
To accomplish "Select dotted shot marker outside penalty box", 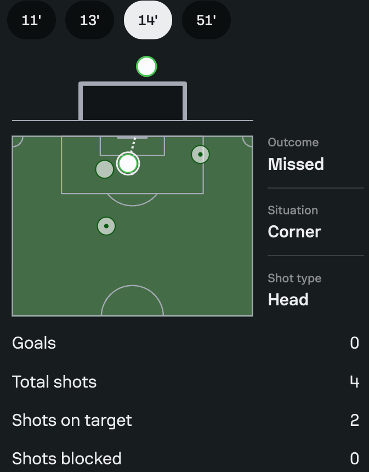I will click(x=106, y=226).
